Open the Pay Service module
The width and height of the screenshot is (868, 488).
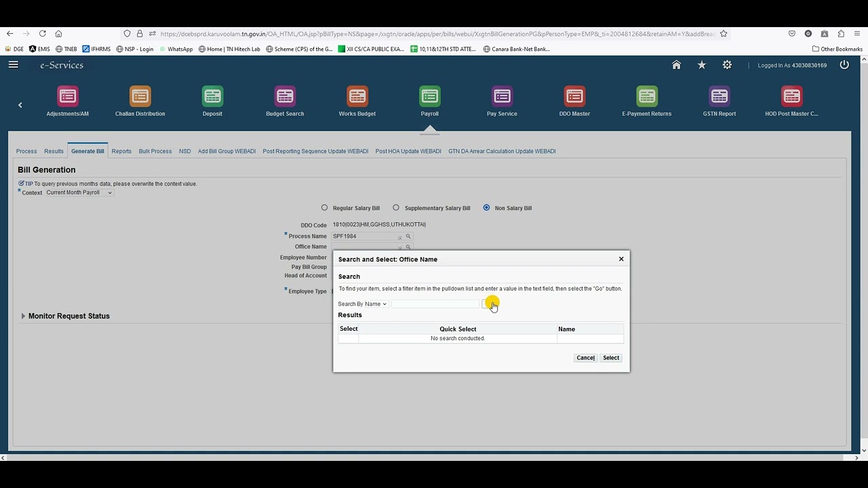[x=502, y=96]
